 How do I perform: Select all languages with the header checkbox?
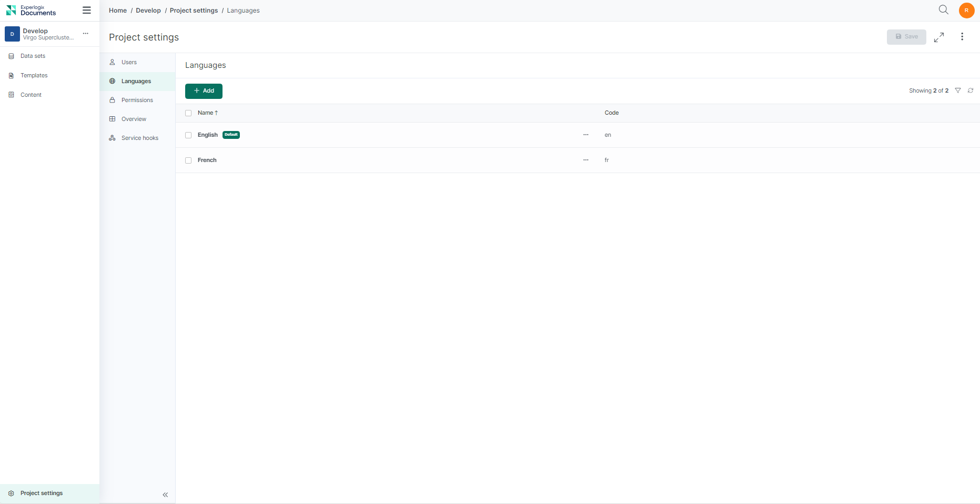point(188,113)
